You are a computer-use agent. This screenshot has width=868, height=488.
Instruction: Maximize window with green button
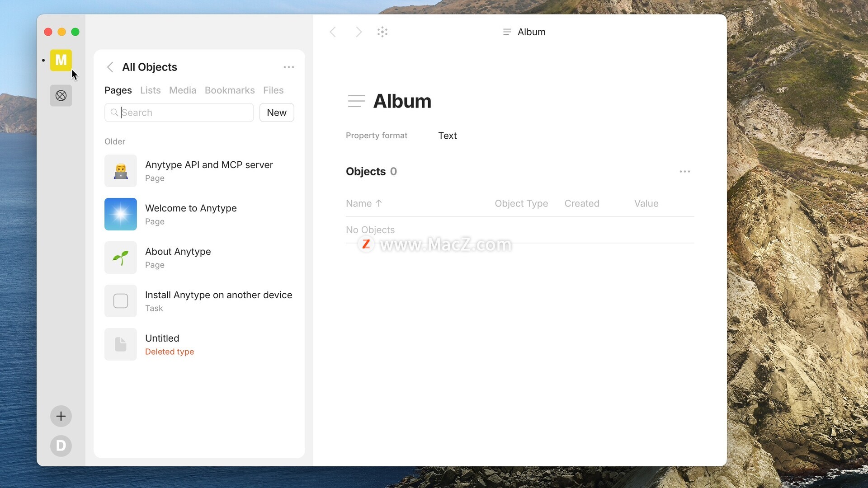pyautogui.click(x=75, y=32)
